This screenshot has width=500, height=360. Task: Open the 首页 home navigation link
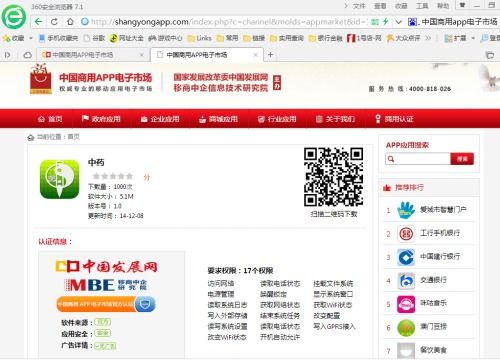point(50,119)
